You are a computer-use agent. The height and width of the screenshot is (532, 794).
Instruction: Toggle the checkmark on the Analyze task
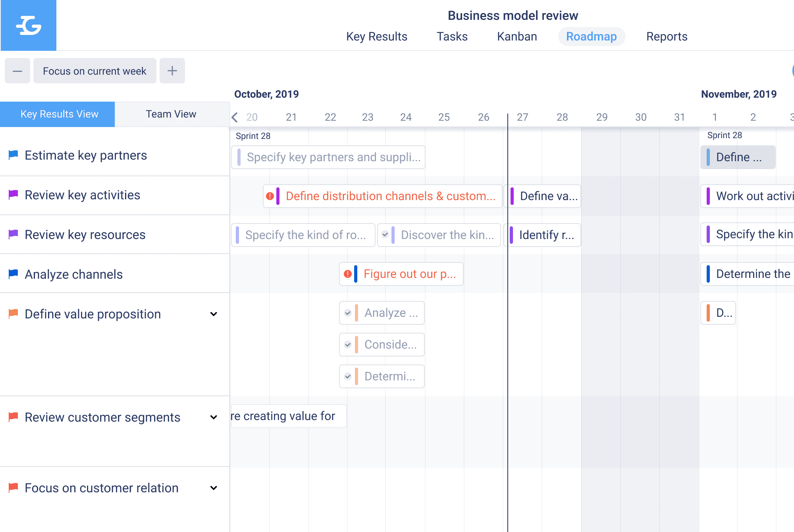pos(348,312)
